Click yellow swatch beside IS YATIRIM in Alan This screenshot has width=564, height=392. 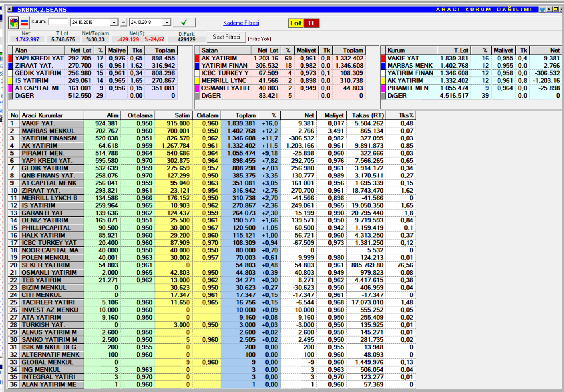(x=11, y=81)
